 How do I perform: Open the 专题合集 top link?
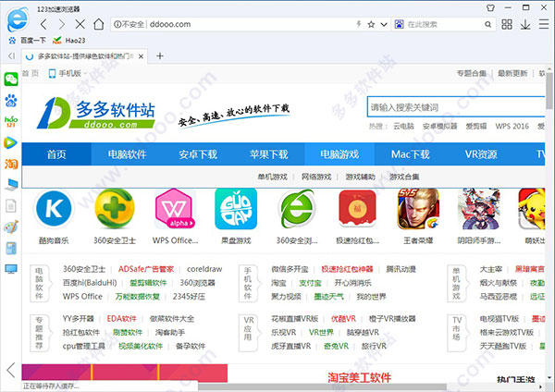[x=472, y=73]
